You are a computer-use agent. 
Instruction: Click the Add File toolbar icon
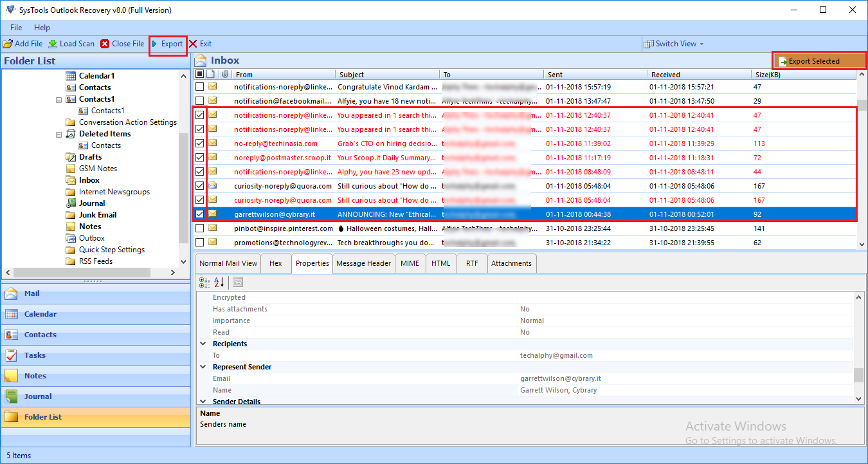(8, 44)
